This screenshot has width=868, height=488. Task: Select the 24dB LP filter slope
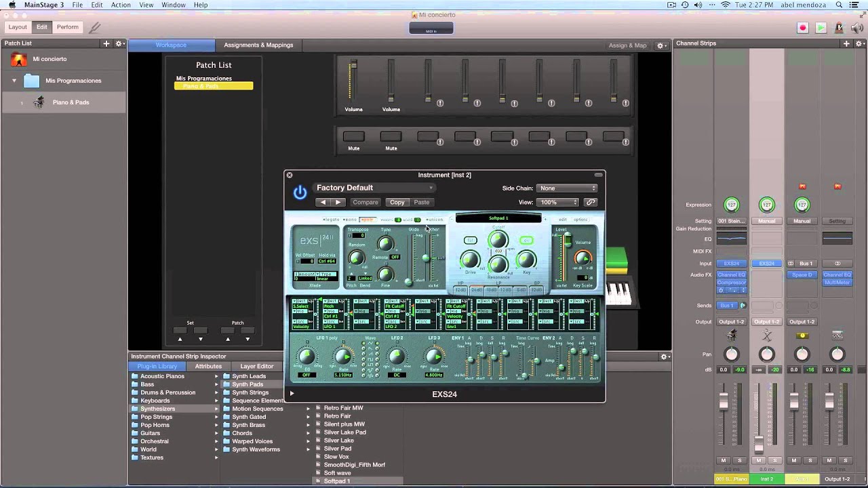[477, 290]
